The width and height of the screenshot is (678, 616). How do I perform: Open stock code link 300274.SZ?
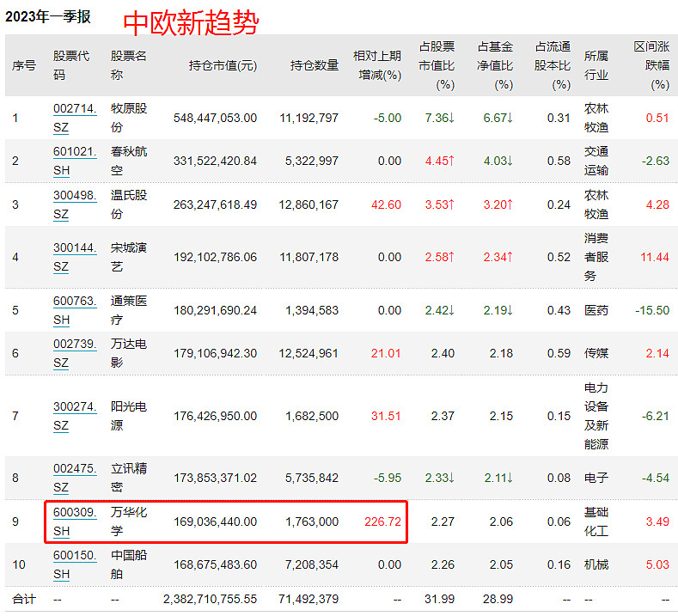coord(75,416)
